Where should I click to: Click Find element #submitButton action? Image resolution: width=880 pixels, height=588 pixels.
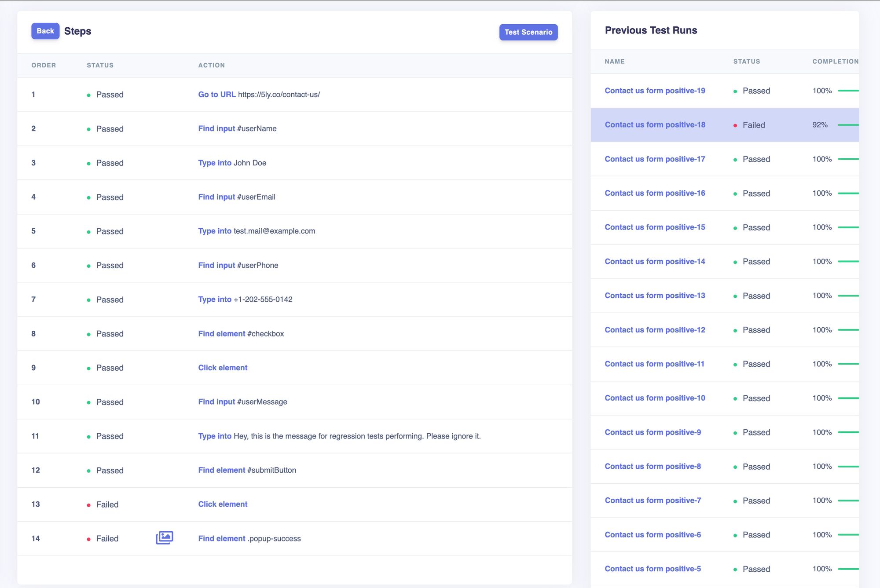[x=247, y=470]
